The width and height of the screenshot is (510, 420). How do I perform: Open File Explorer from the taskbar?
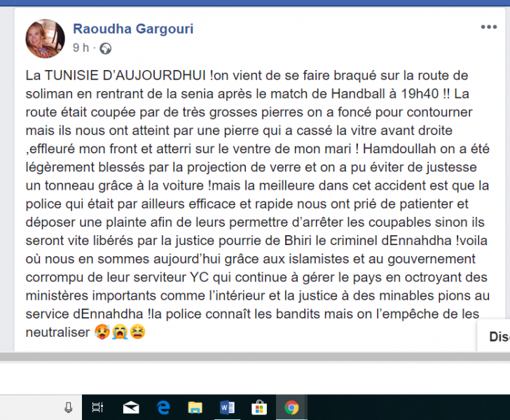195,407
